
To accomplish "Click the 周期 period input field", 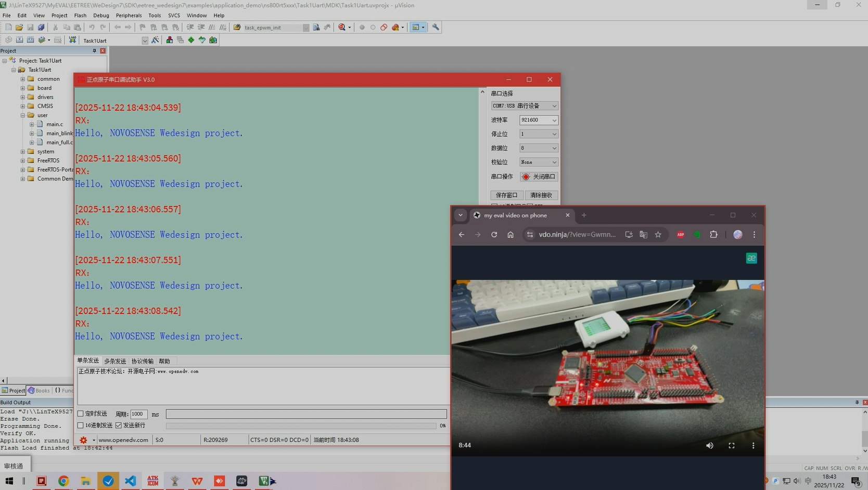I will (138, 414).
